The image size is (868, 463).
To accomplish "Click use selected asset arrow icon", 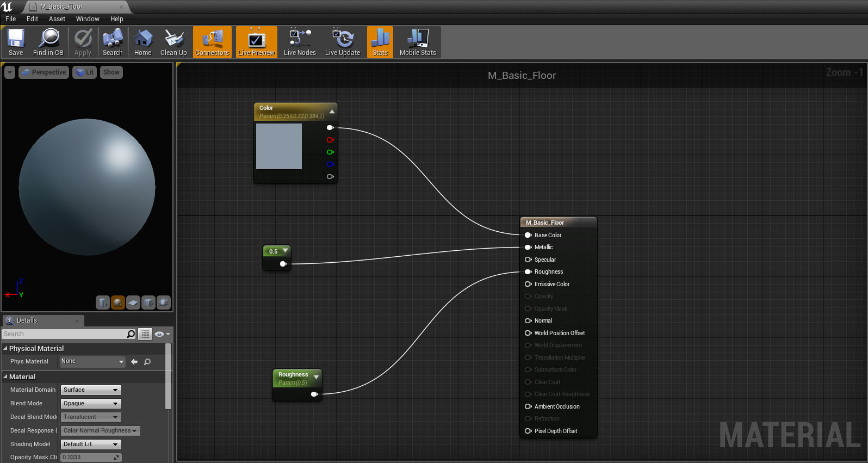I will (134, 362).
